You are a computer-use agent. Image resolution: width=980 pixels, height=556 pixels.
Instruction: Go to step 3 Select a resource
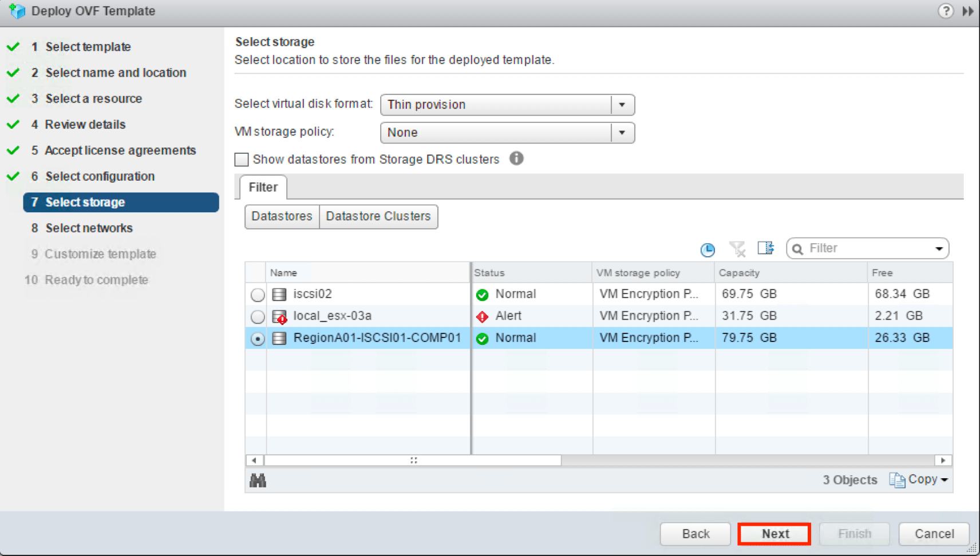pos(93,98)
